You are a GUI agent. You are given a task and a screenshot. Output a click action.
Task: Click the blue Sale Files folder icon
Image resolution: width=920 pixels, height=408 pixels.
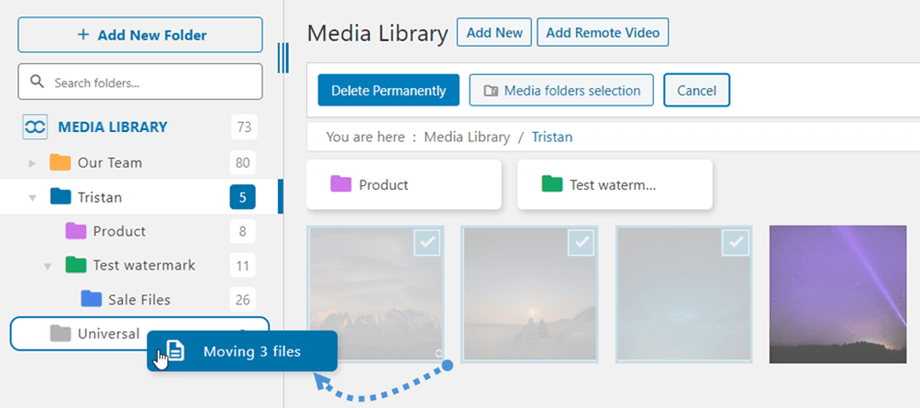91,299
